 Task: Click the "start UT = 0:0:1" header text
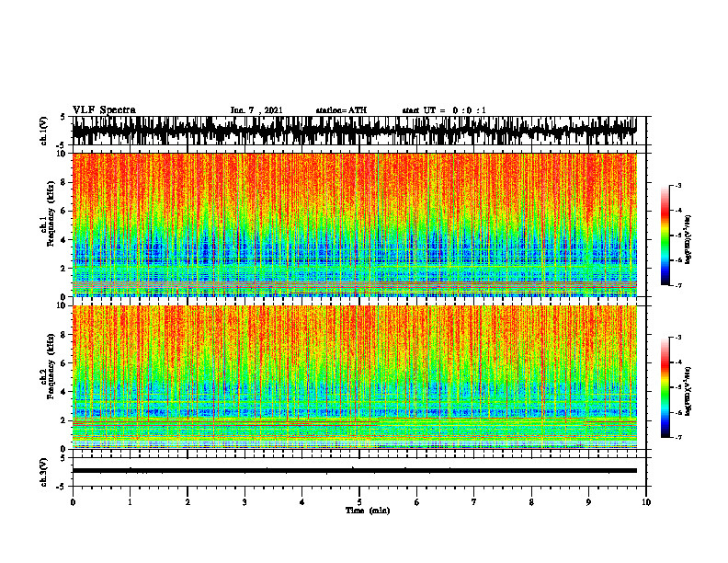(x=444, y=110)
